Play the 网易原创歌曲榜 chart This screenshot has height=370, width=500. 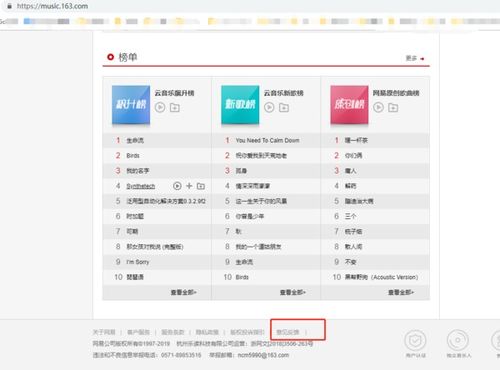click(x=378, y=107)
